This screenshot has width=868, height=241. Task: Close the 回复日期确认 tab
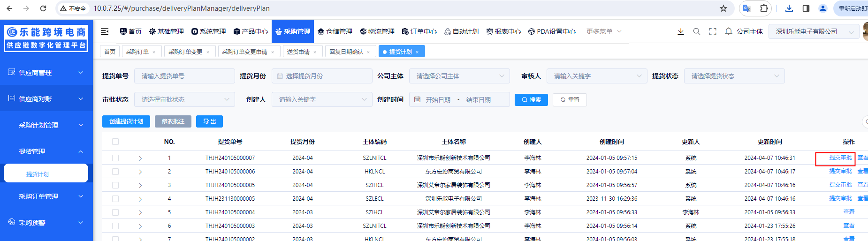[368, 52]
